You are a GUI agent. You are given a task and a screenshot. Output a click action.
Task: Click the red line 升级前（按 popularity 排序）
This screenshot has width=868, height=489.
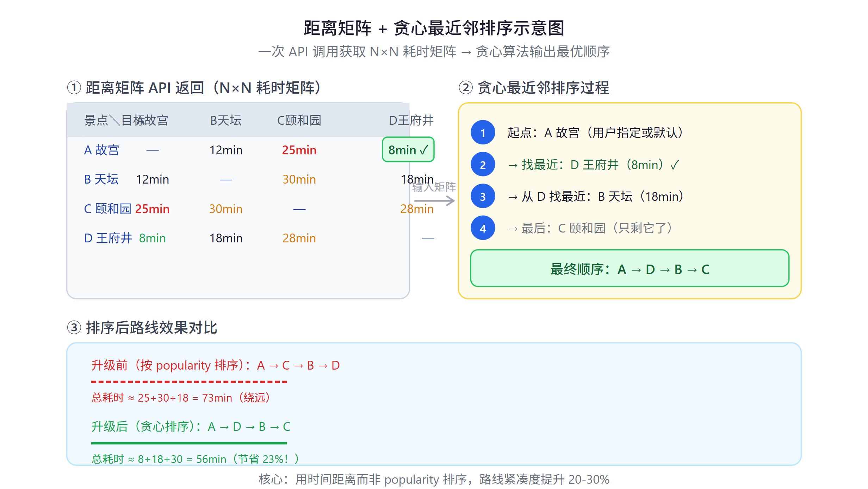216,365
